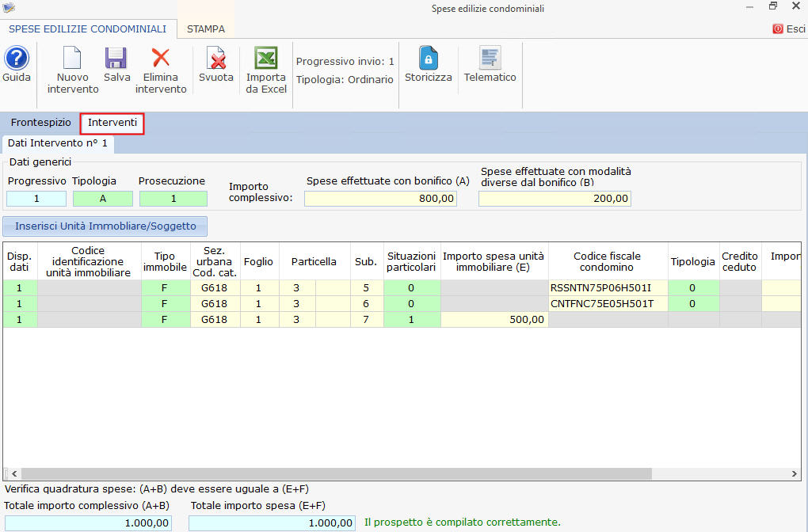Viewport: 808px width, 532px height.
Task: Minimize the Spese edilizie condominiali window
Action: point(749,7)
